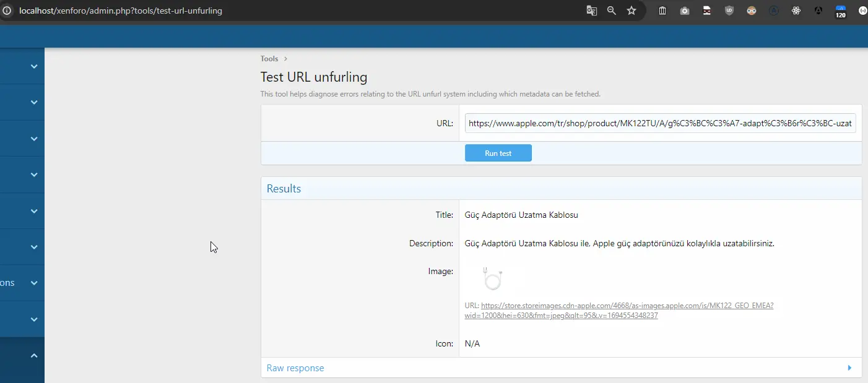Click the Icon value 'N/A'

[x=472, y=343]
